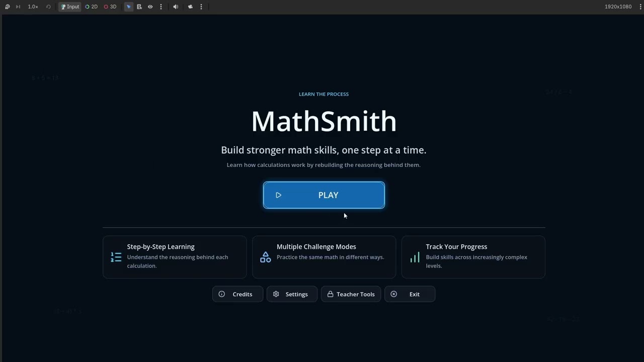Click the next frame step icon

(x=18, y=7)
